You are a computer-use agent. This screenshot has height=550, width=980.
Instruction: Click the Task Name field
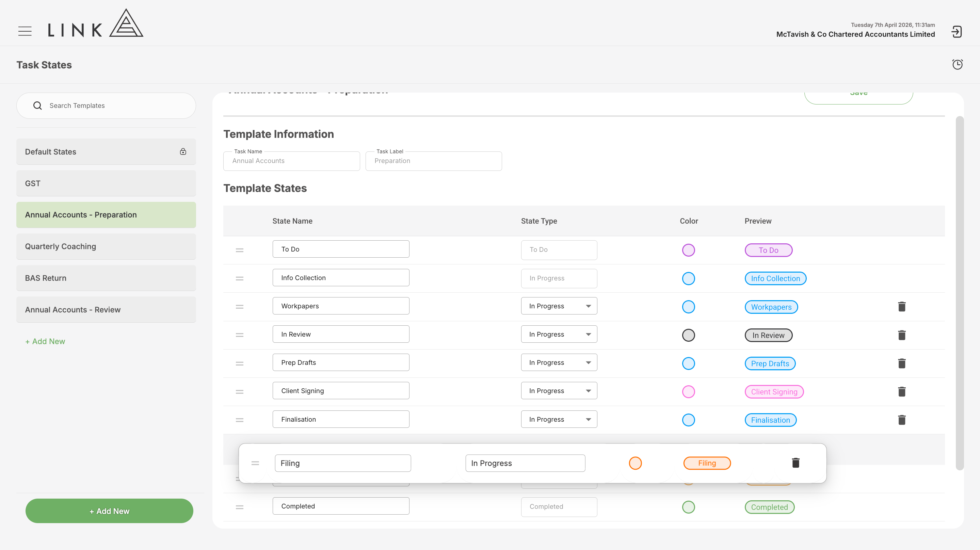[x=291, y=161]
